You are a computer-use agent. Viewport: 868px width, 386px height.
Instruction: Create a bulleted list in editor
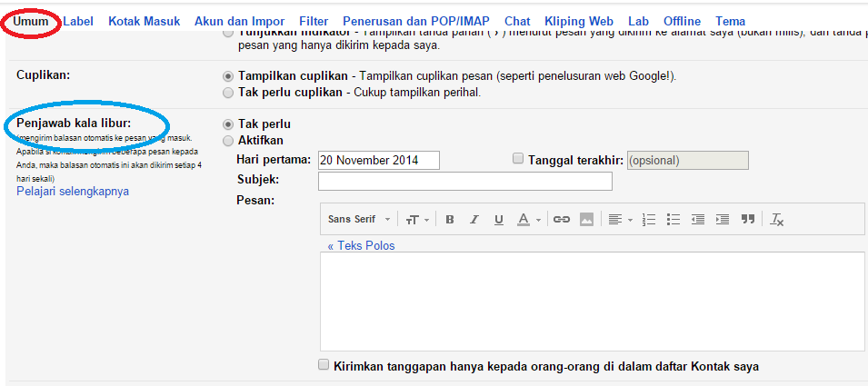[x=673, y=220]
